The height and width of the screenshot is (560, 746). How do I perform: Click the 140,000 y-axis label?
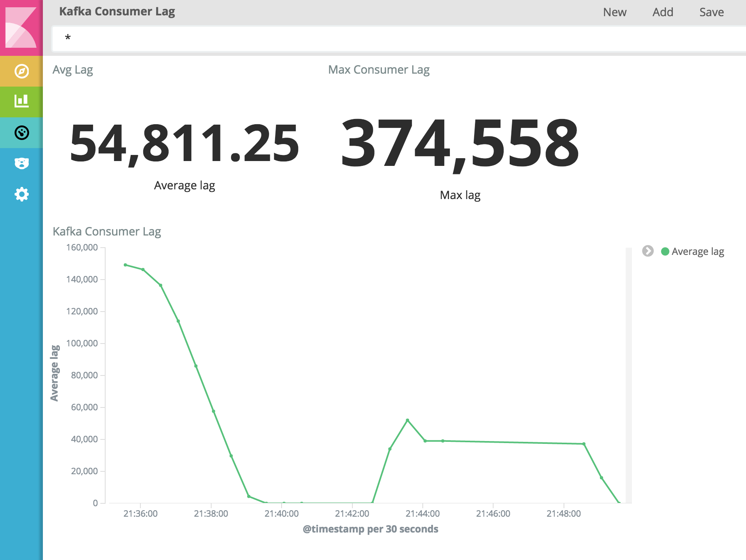click(82, 279)
